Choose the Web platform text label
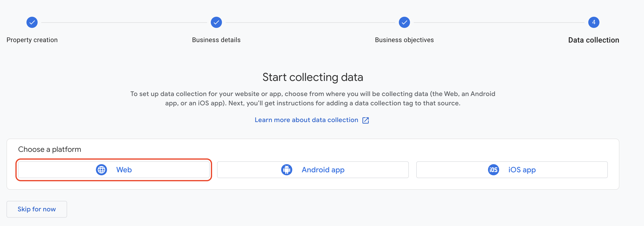The height and width of the screenshot is (226, 644). pyautogui.click(x=124, y=170)
